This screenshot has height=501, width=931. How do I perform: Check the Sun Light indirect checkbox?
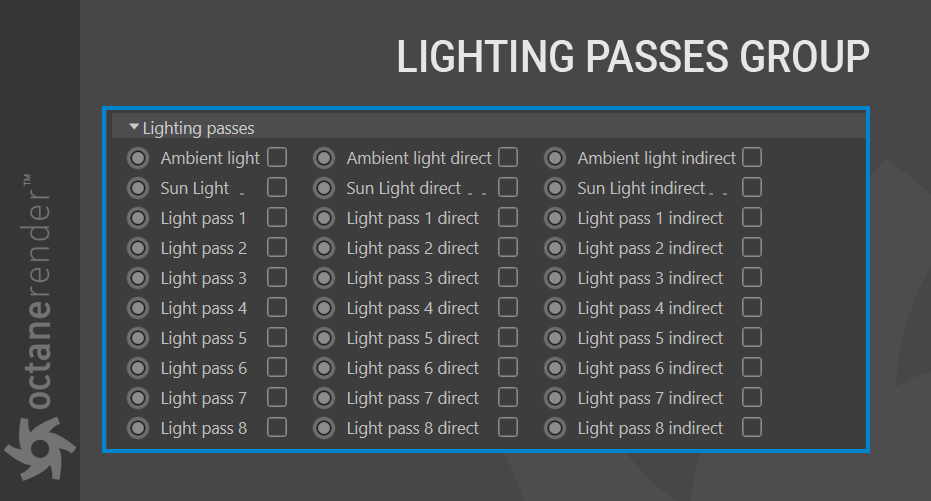[x=752, y=187]
